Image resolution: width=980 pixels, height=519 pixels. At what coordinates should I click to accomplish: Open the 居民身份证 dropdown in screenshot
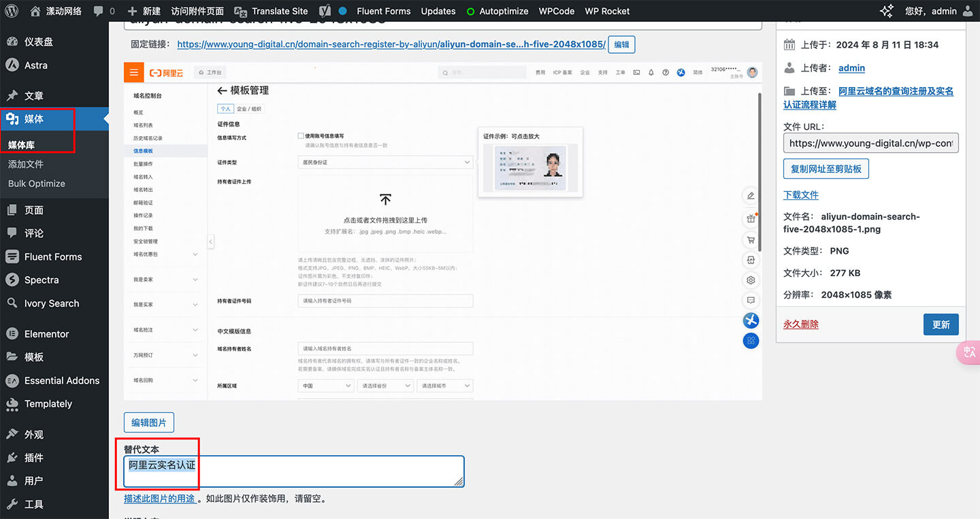click(x=385, y=163)
